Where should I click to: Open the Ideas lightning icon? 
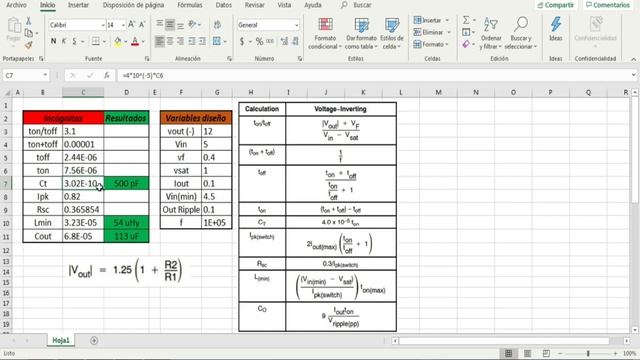coord(556,29)
